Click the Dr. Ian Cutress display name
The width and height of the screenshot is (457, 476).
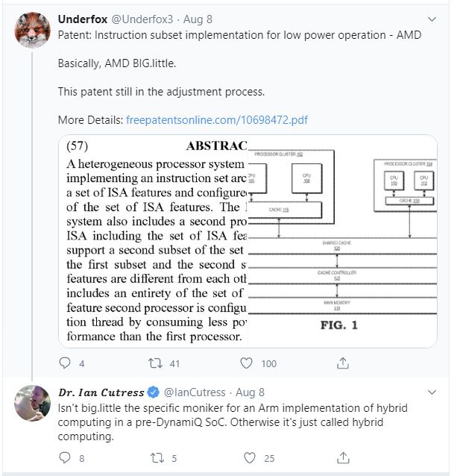tap(101, 392)
